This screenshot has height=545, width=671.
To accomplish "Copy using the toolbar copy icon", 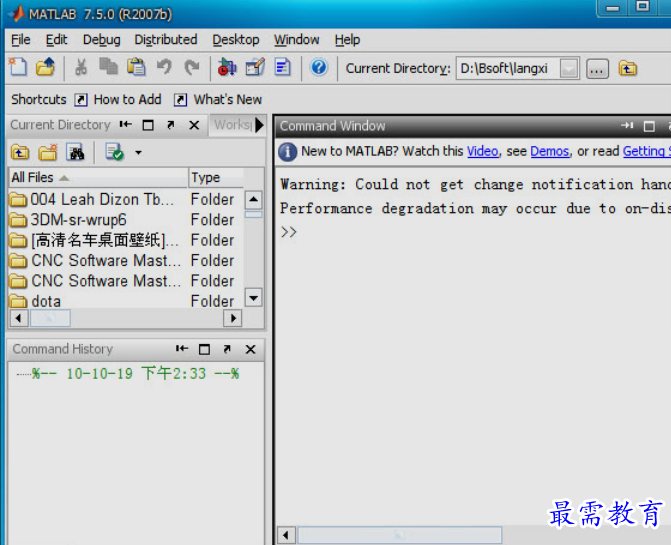I will tap(108, 67).
